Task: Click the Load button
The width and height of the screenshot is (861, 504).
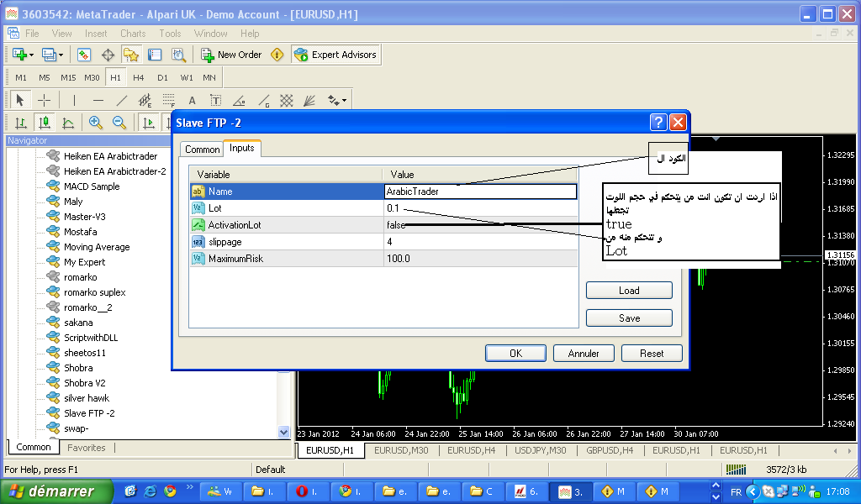Action: tap(629, 291)
